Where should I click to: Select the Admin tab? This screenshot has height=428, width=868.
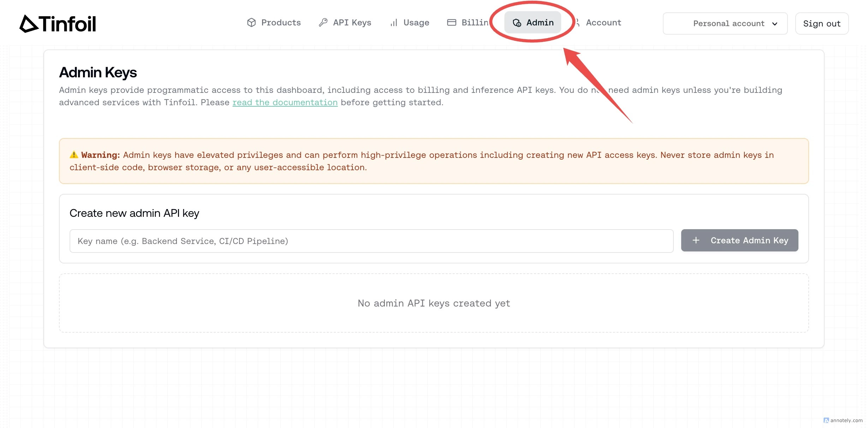pos(533,23)
